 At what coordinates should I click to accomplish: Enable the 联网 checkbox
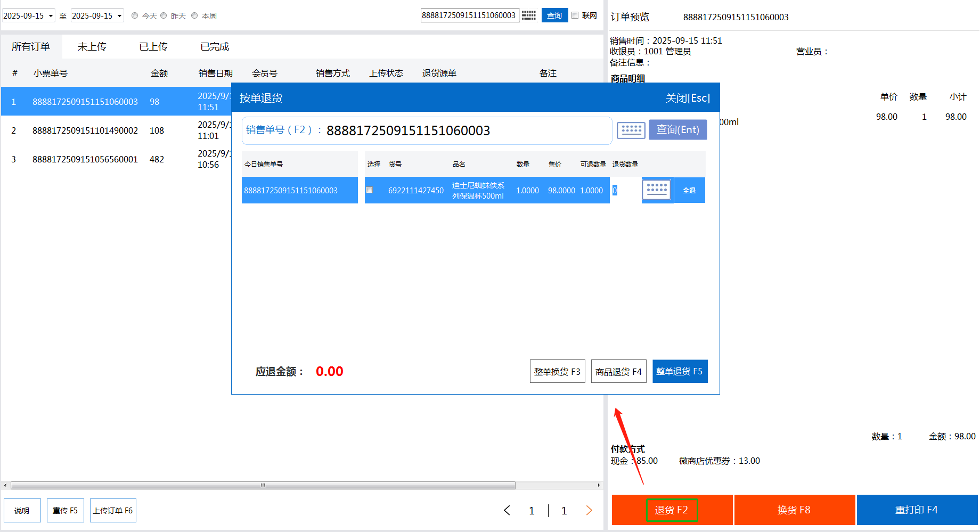(575, 15)
